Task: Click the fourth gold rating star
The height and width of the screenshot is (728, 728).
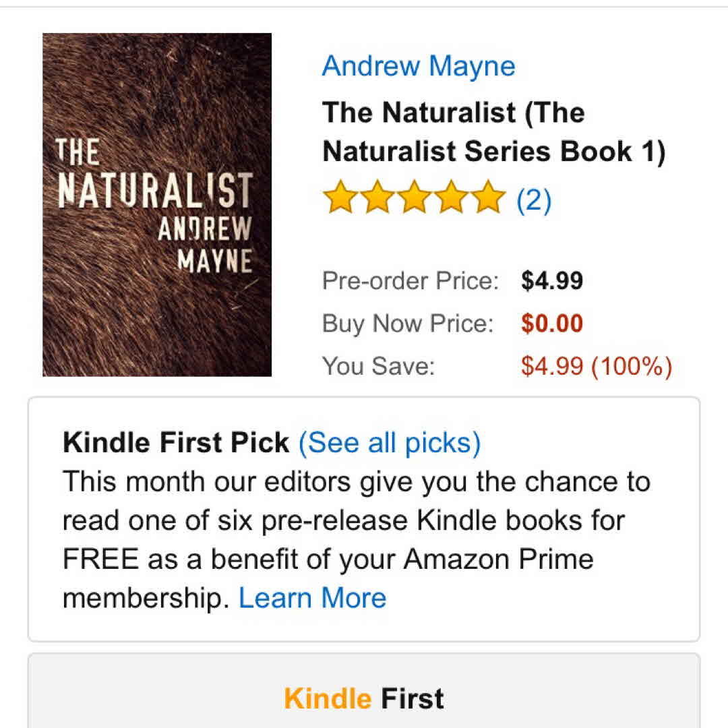Action: 450,197
